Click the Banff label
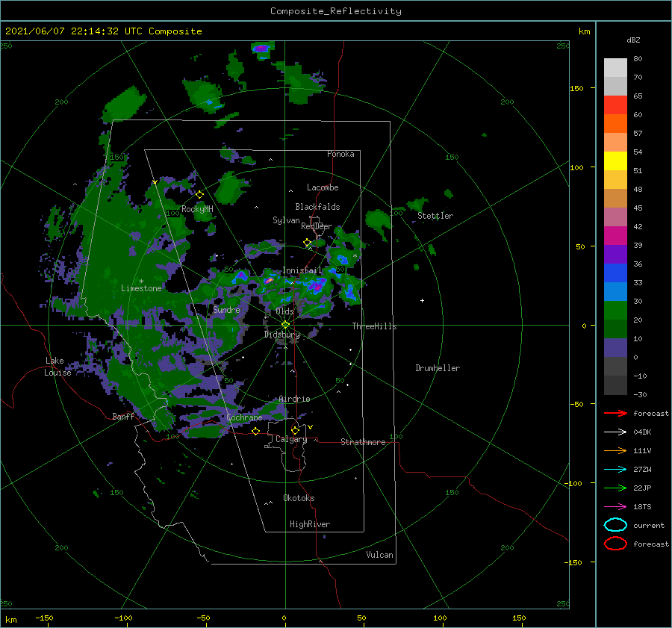The height and width of the screenshot is (628, 672). pos(123,416)
